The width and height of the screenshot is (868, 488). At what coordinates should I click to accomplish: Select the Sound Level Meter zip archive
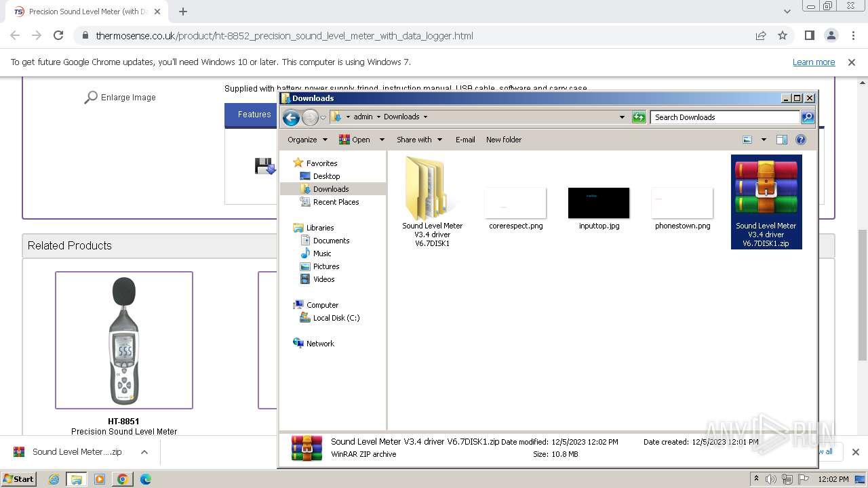click(766, 201)
